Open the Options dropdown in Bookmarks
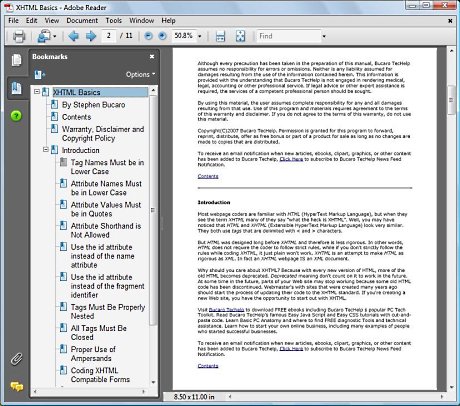 click(x=140, y=74)
